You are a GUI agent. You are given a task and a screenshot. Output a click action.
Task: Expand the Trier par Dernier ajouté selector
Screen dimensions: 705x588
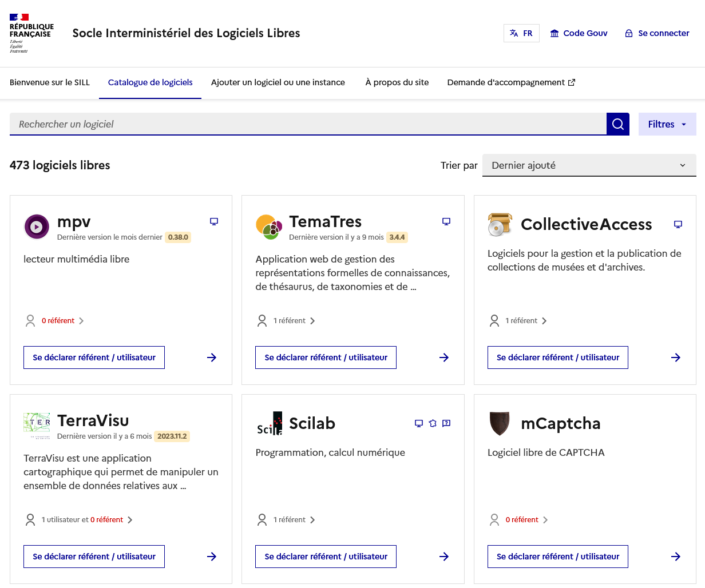click(589, 165)
